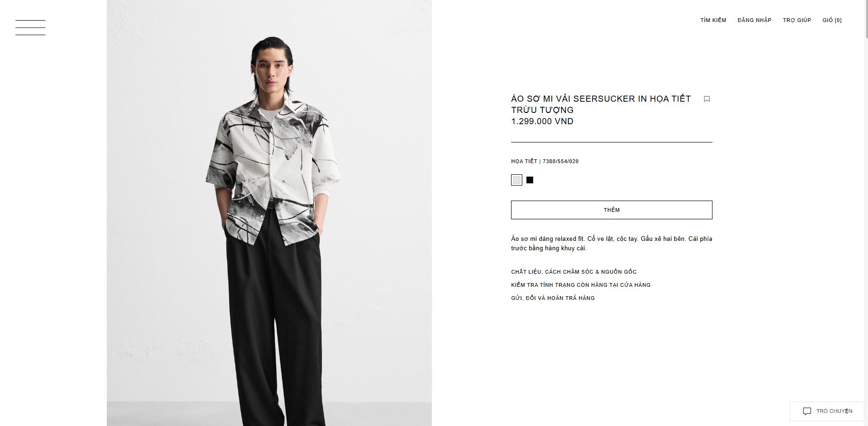Viewport: 868px width, 426px height.
Task: Click the chat bubble icon
Action: point(807,411)
